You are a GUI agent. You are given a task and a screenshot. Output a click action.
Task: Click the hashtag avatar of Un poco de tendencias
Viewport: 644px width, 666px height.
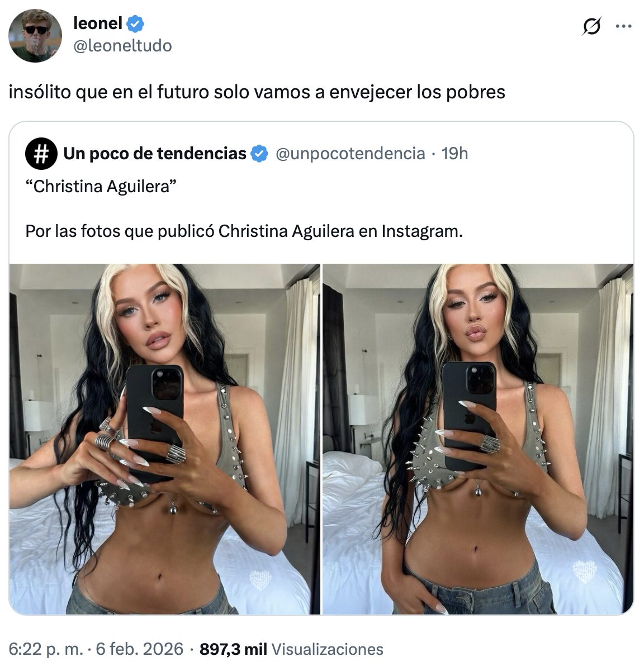pyautogui.click(x=41, y=153)
